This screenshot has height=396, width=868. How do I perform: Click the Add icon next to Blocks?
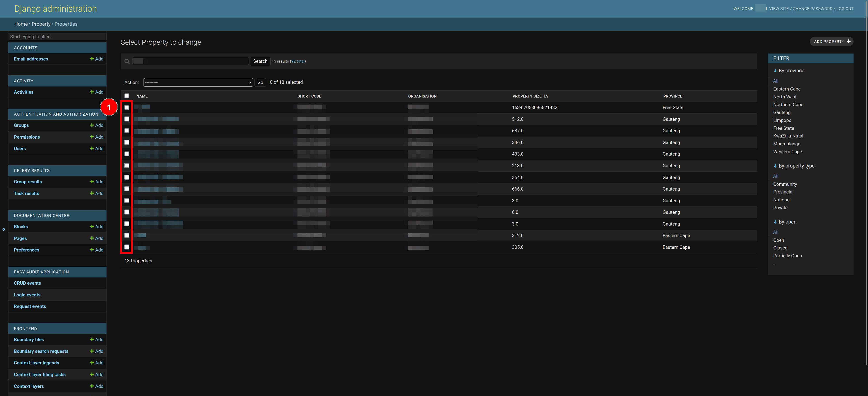92,227
